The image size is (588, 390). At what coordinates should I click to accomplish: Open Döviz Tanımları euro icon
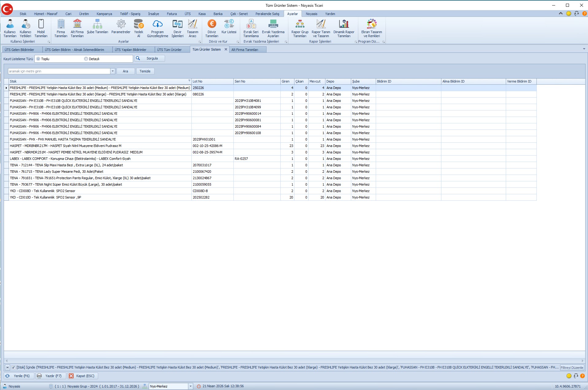(212, 28)
